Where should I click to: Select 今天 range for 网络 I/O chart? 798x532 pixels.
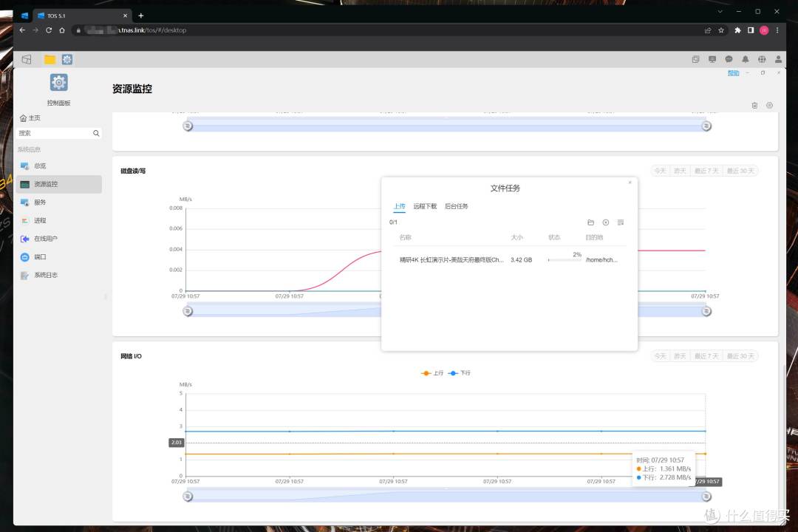pyautogui.click(x=660, y=356)
